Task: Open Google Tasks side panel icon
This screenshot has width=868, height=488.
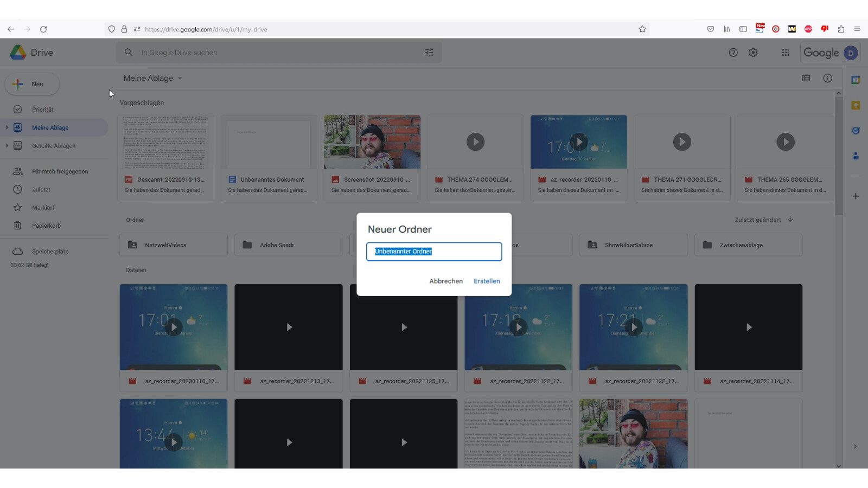Action: (x=856, y=131)
